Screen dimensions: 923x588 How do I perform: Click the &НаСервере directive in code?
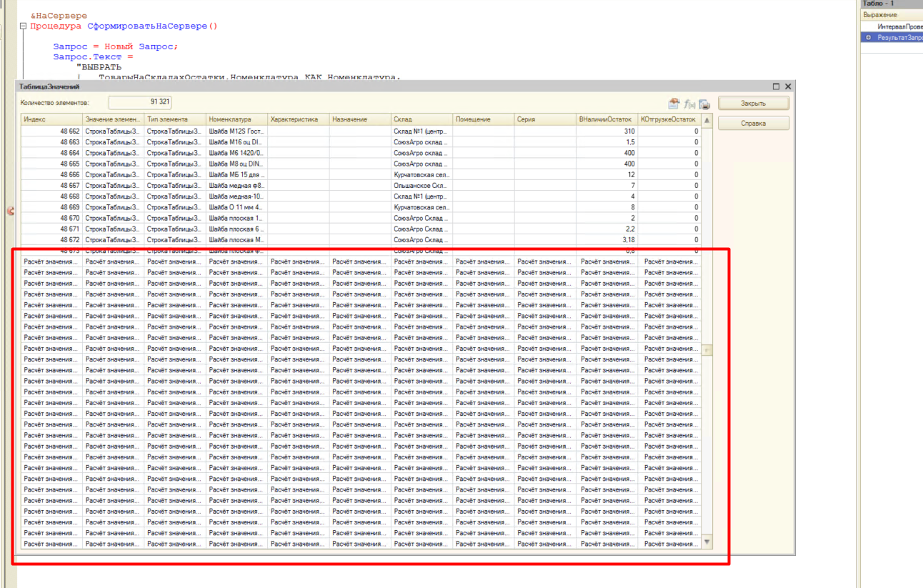[59, 16]
